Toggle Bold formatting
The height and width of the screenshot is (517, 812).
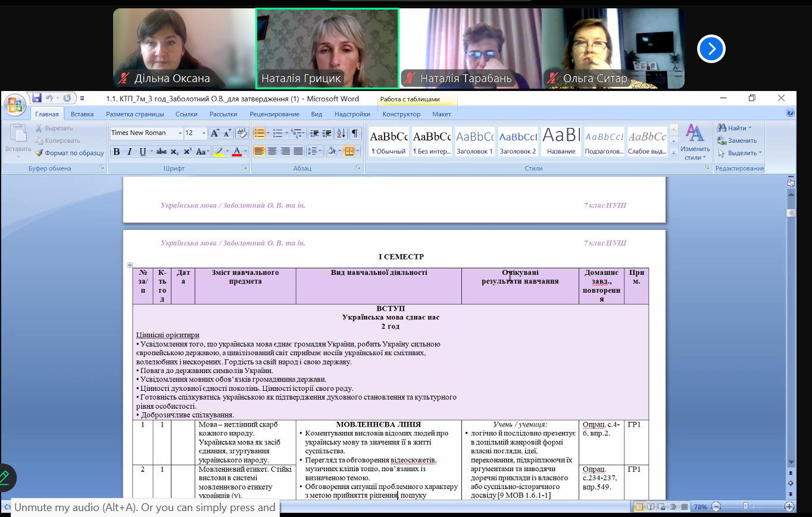click(117, 152)
